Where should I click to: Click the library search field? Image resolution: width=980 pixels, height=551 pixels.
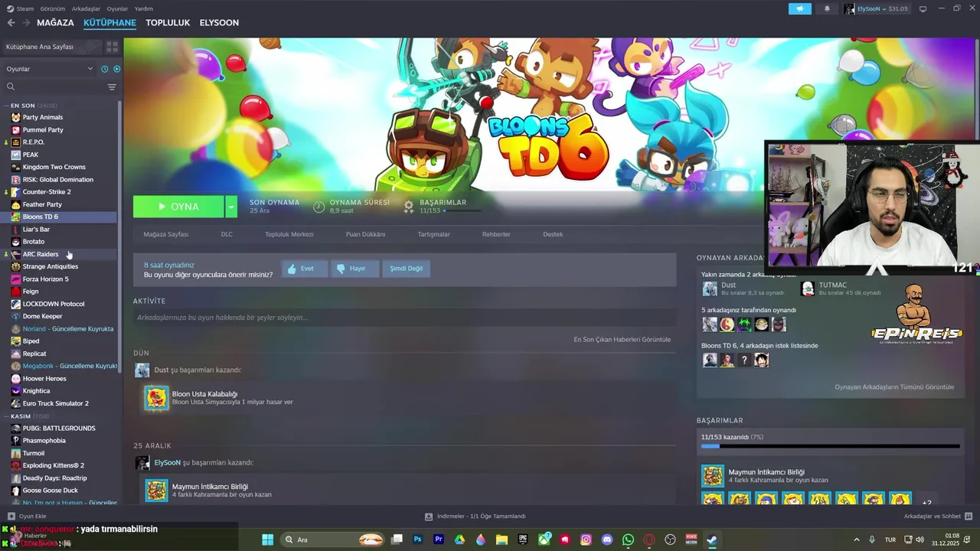point(54,87)
